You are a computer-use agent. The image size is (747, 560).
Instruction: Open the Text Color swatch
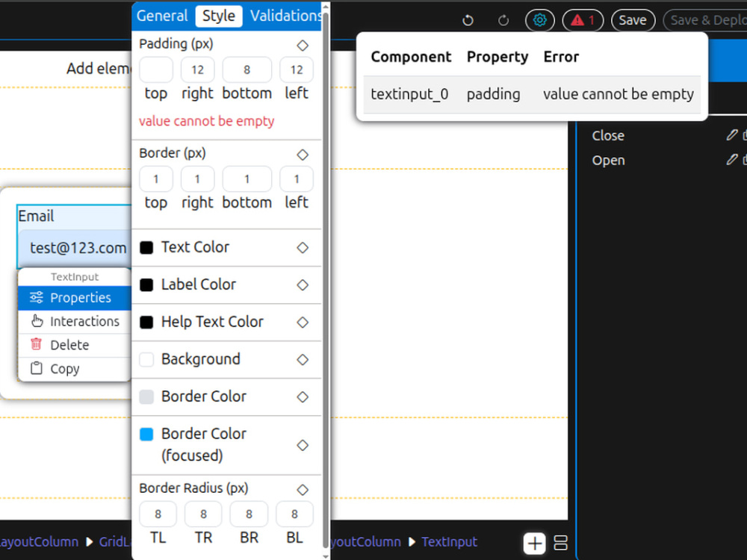point(146,248)
